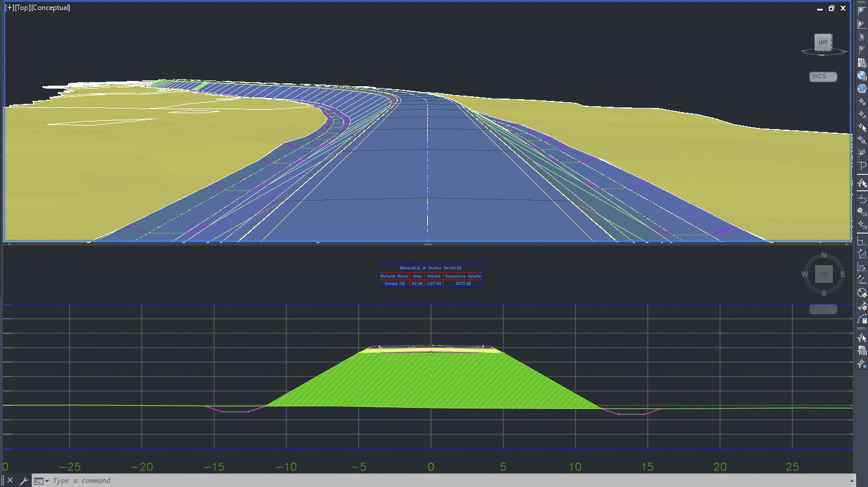Click the Azimuth Distance icon in right toolbar

tap(862, 37)
